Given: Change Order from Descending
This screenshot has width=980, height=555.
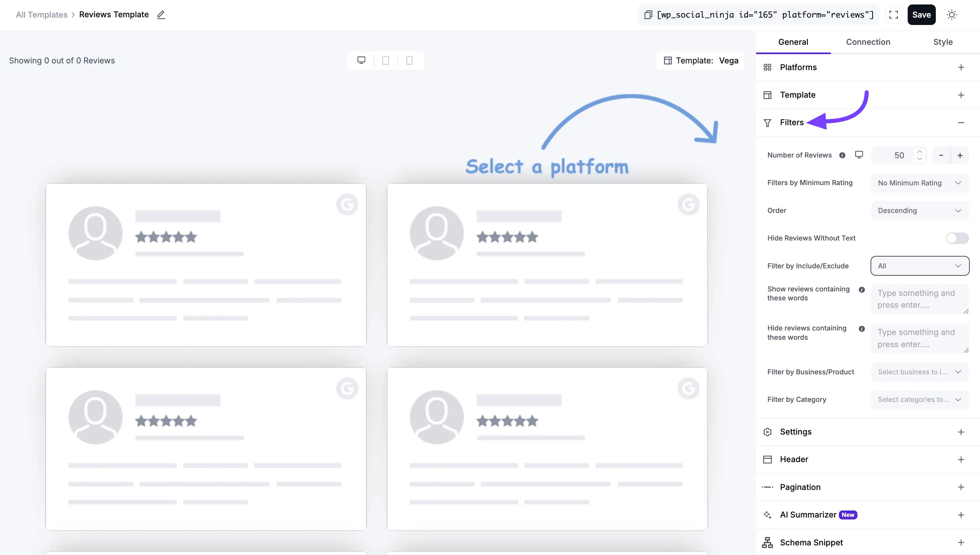Looking at the screenshot, I should click(919, 210).
